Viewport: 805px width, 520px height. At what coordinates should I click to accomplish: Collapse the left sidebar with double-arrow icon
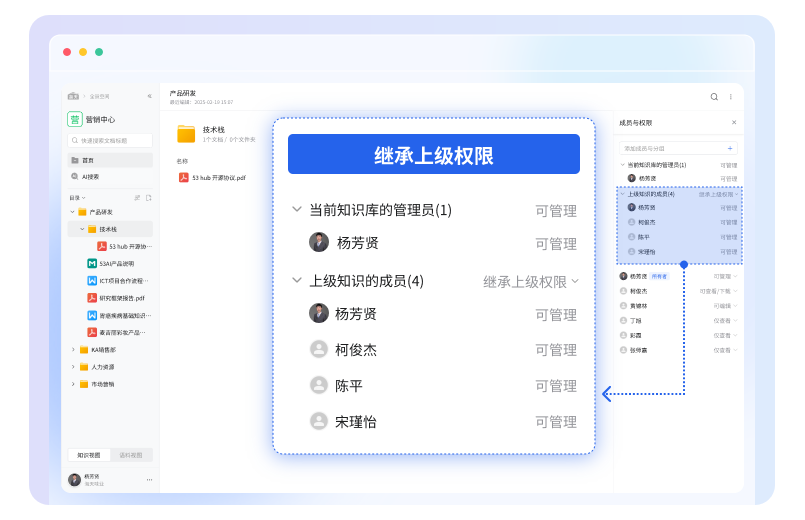149,96
